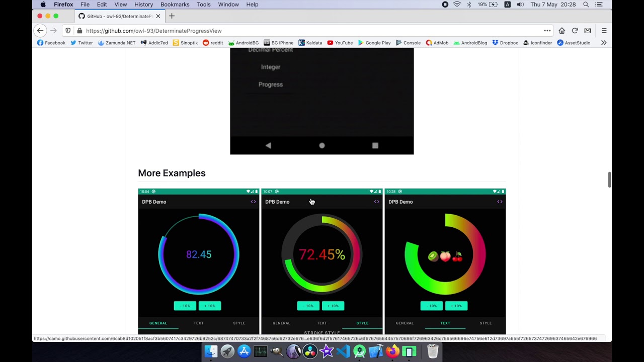The image size is (644, 362).
Task: Open a new tab with plus
Action: pyautogui.click(x=172, y=16)
